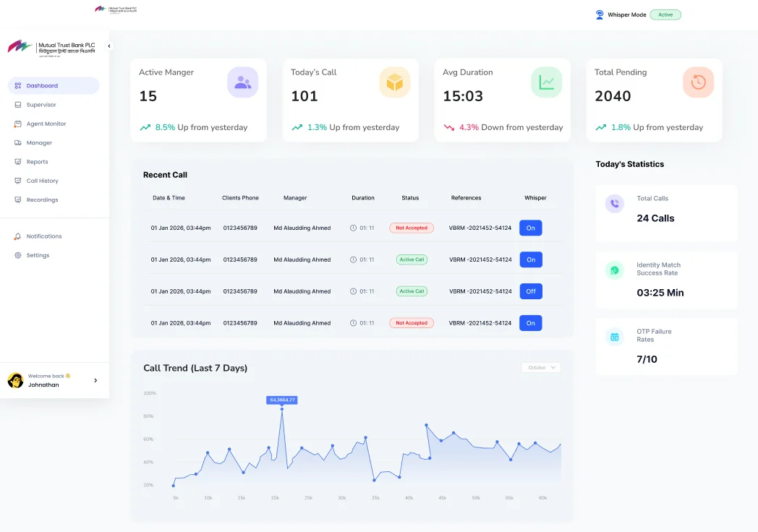Open Notifications from the sidebar
This screenshot has height=532, width=758.
tap(44, 236)
